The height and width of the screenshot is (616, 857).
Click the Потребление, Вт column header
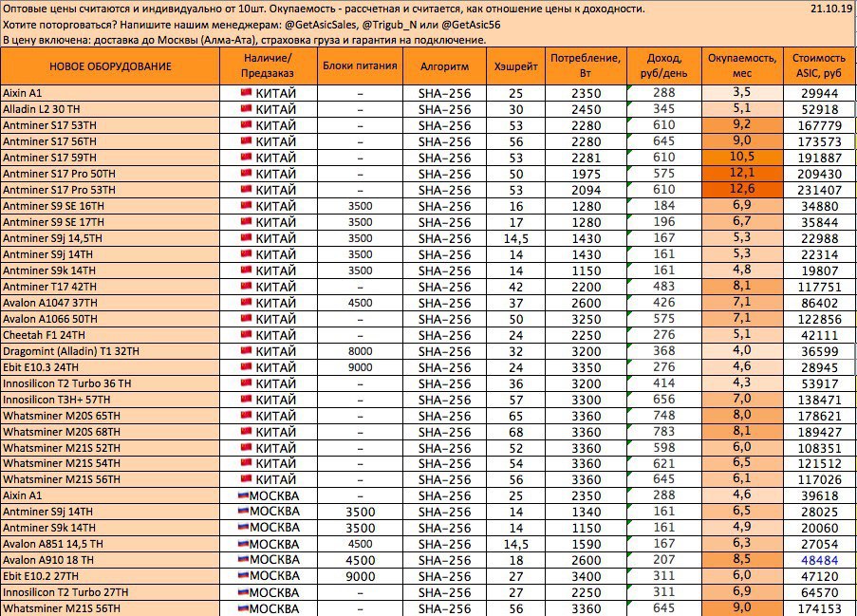(586, 66)
